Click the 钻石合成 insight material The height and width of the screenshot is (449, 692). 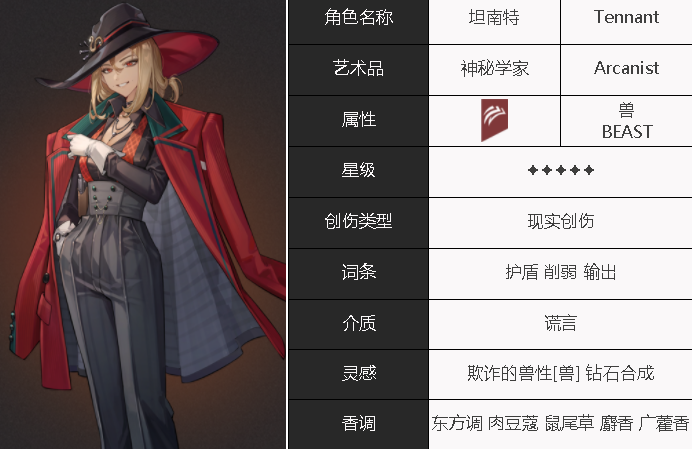pyautogui.click(x=620, y=374)
